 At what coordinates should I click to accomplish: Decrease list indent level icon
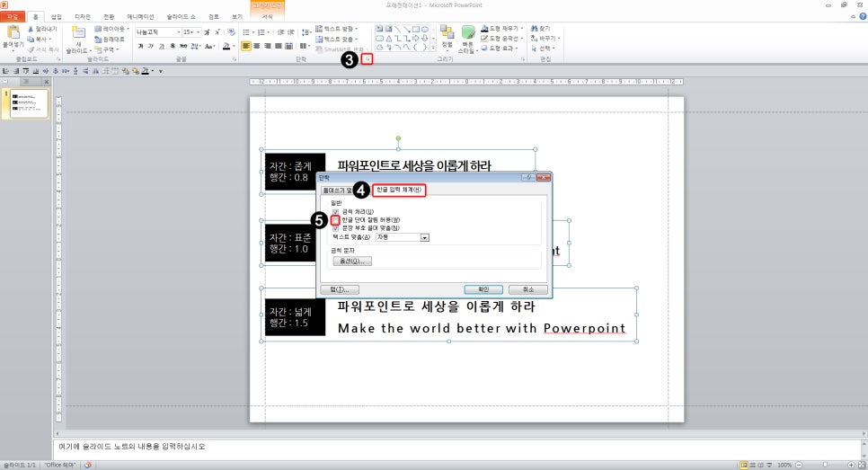[x=280, y=32]
